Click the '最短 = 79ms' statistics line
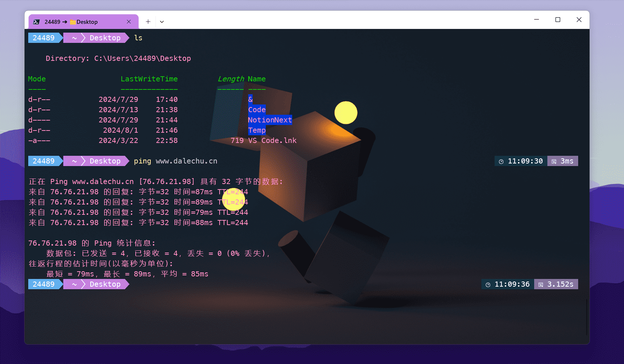Image resolution: width=624 pixels, height=364 pixels. pos(127,274)
